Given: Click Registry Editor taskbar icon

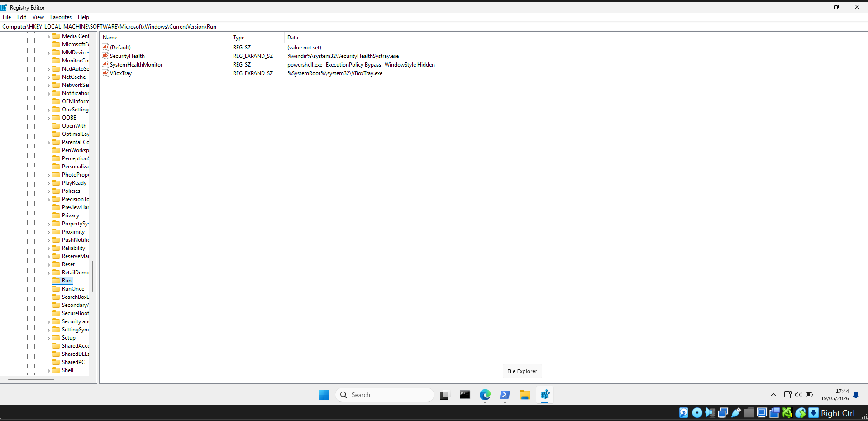Looking at the screenshot, I should tap(545, 395).
